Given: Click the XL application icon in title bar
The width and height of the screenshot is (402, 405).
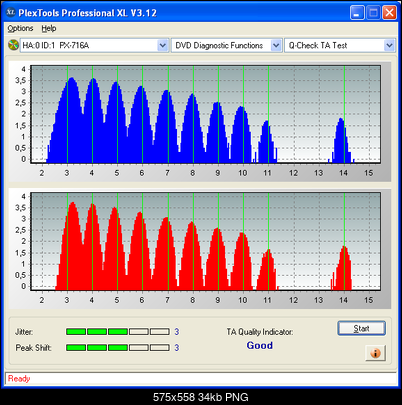Looking at the screenshot, I should tap(11, 12).
